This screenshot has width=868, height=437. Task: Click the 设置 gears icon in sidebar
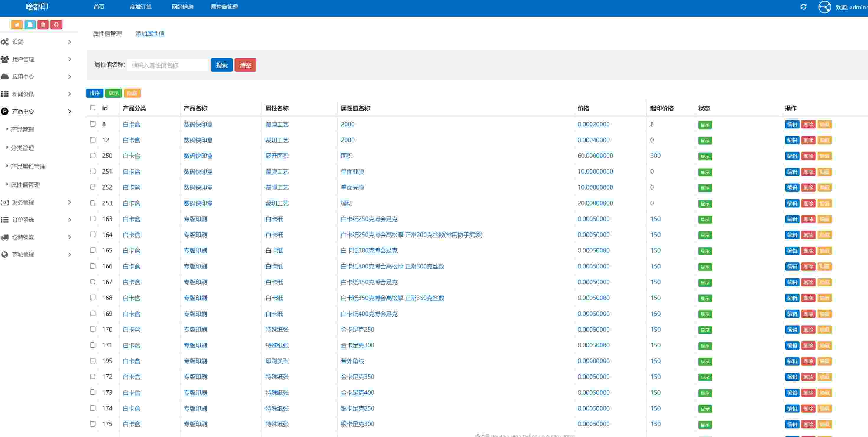click(x=5, y=42)
